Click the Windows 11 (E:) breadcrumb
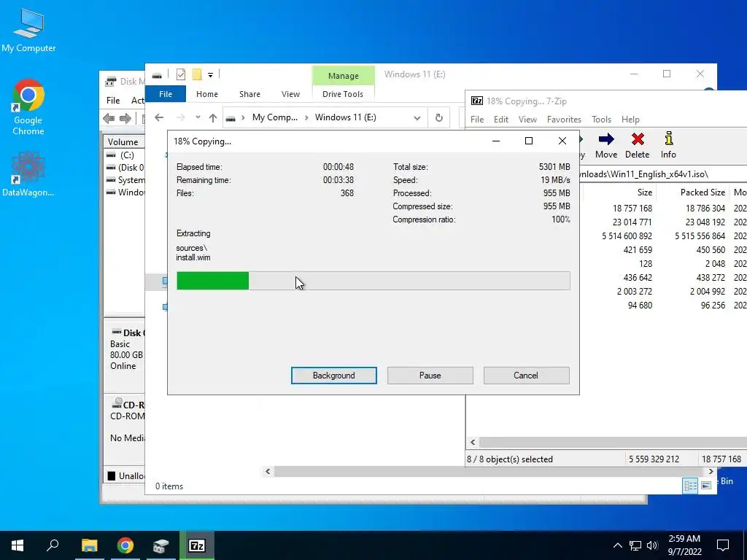Image resolution: width=747 pixels, height=560 pixels. pyautogui.click(x=345, y=117)
